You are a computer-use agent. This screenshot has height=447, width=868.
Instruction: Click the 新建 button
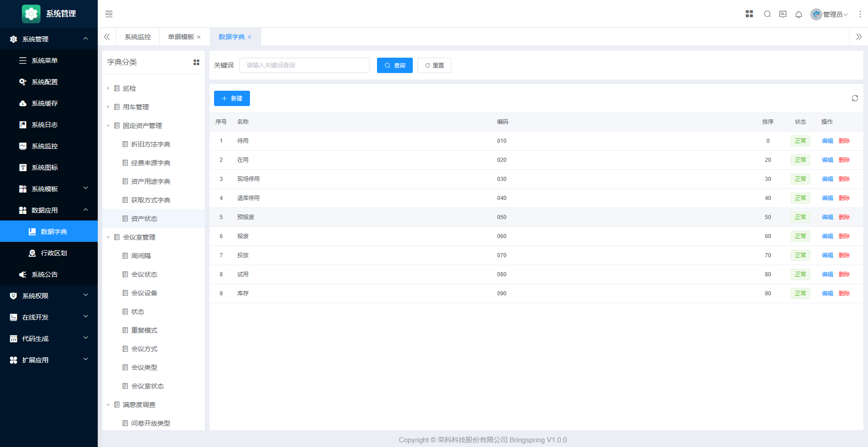click(232, 99)
